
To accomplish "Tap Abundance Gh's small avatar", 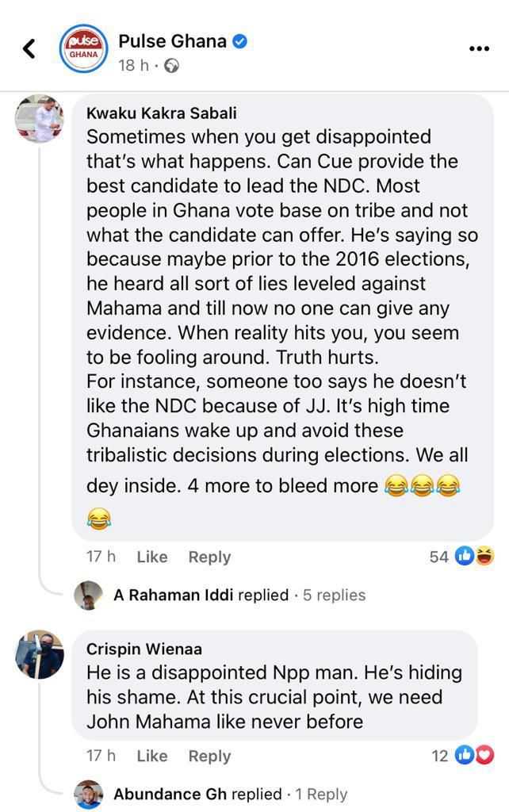I will tap(89, 795).
